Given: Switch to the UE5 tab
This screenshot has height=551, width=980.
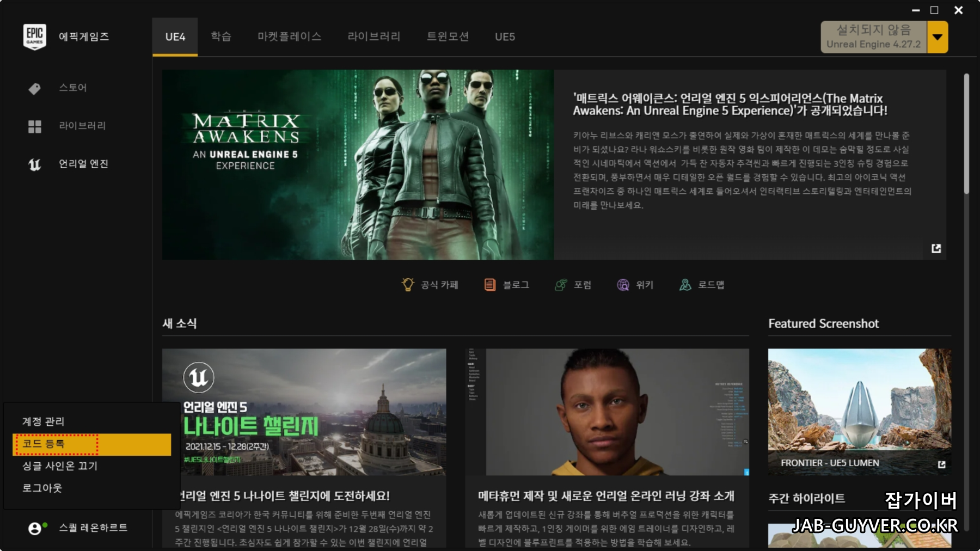Looking at the screenshot, I should 505,37.
